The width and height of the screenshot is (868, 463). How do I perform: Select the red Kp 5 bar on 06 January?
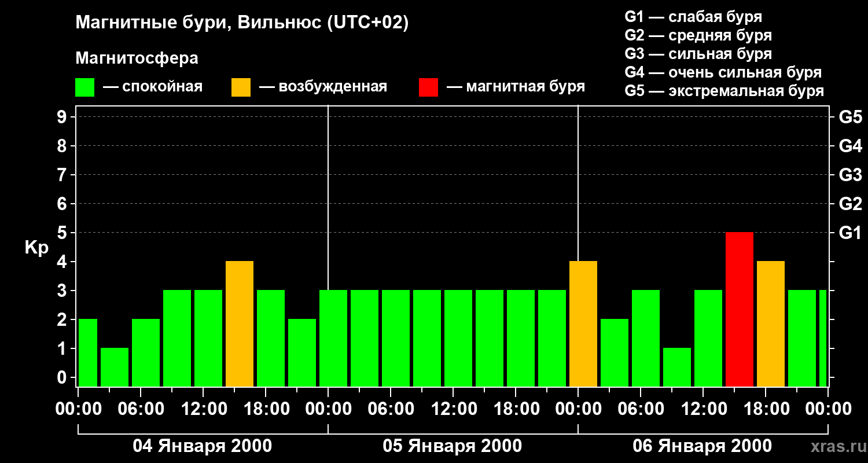click(740, 309)
